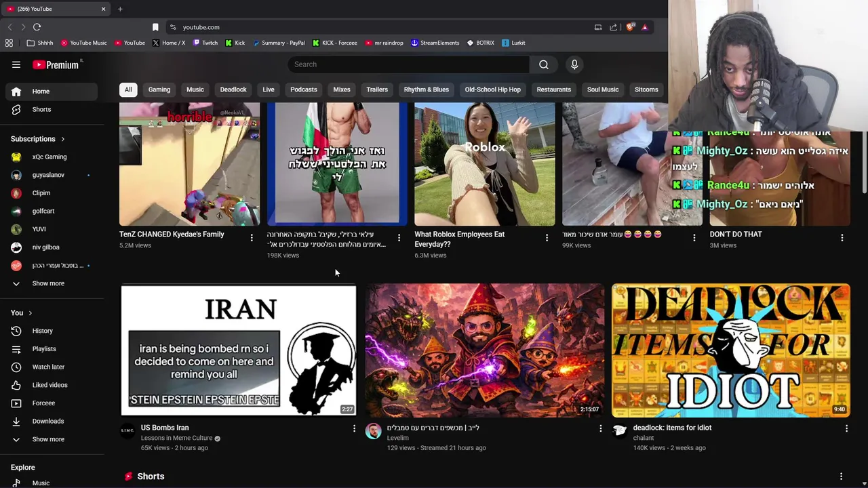The image size is (868, 488).
Task: Open the apps grid in bookmarks bar
Action: tap(9, 43)
